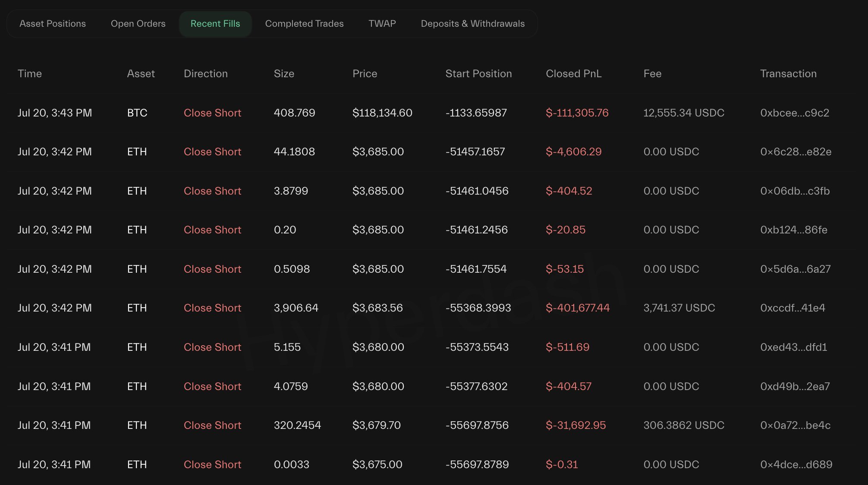Go to the Completed Trades tab

click(304, 24)
